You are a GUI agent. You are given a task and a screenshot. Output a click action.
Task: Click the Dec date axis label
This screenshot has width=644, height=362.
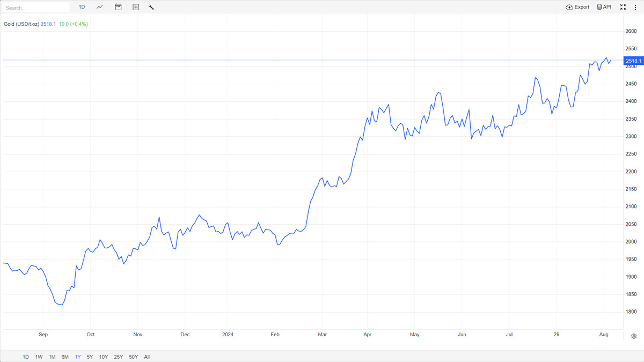[x=185, y=335]
